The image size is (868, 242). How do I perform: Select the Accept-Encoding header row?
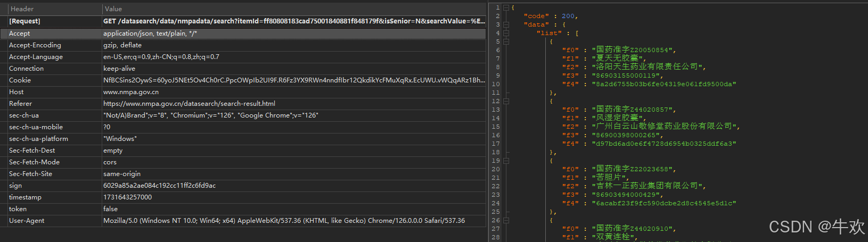pos(243,45)
